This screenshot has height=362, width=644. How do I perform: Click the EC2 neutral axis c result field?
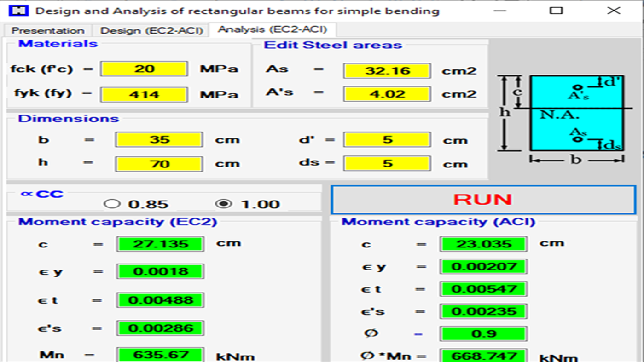pyautogui.click(x=159, y=244)
